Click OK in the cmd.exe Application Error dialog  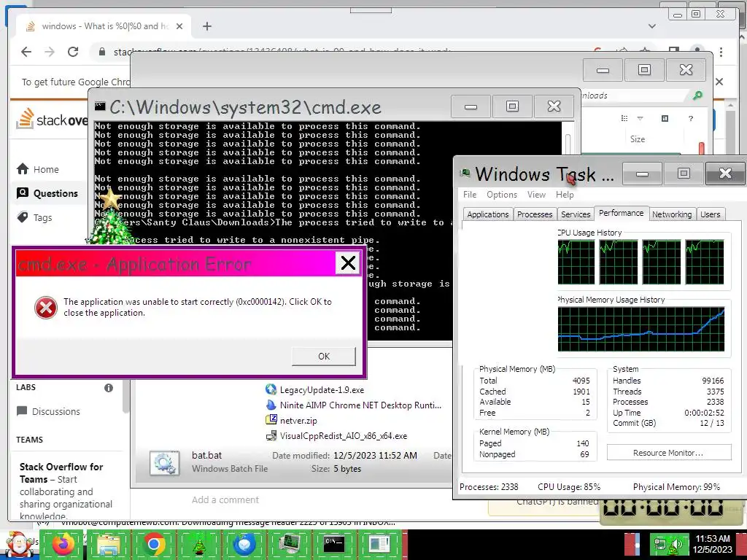click(x=323, y=356)
